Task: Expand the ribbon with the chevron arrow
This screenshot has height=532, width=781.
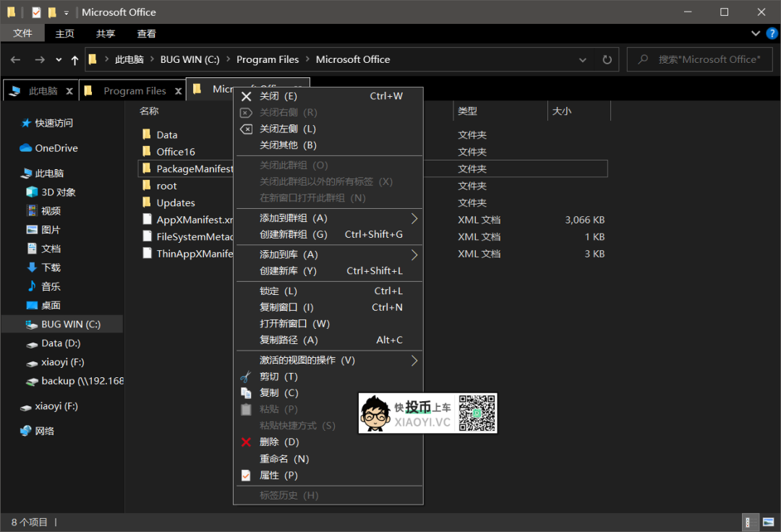Action: click(x=754, y=33)
